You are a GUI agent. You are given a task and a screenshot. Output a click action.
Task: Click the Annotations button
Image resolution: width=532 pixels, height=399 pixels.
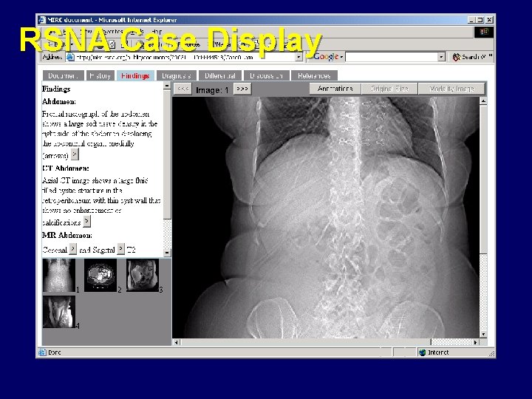click(x=335, y=89)
